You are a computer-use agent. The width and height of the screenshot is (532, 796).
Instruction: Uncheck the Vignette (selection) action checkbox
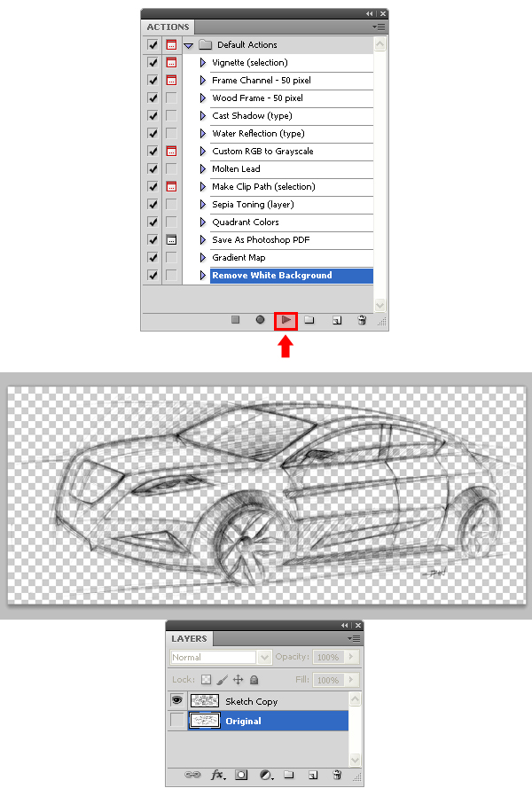[153, 62]
